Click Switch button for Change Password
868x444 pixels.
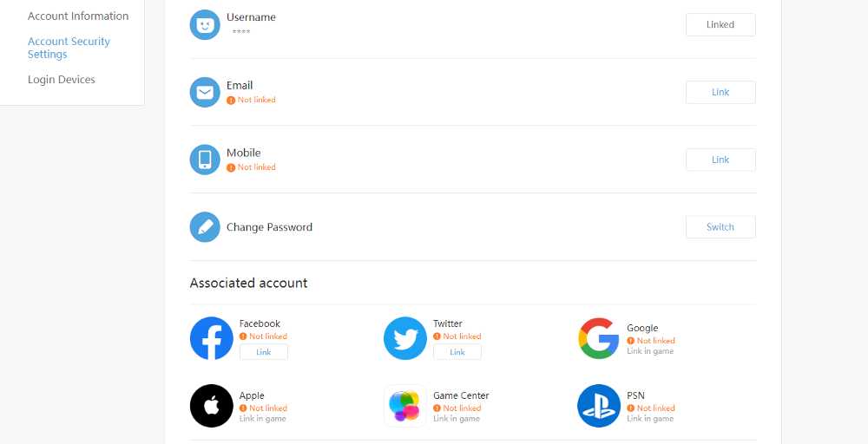tap(720, 227)
